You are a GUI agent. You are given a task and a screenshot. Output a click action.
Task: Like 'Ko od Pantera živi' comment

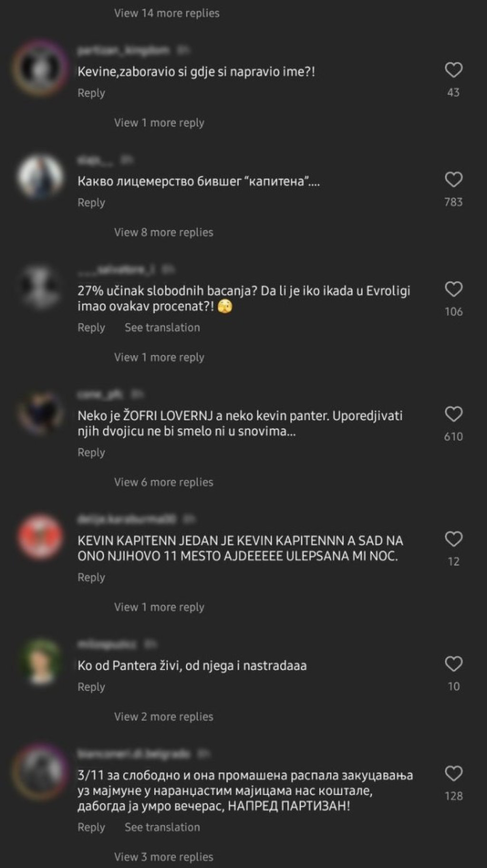pyautogui.click(x=453, y=664)
